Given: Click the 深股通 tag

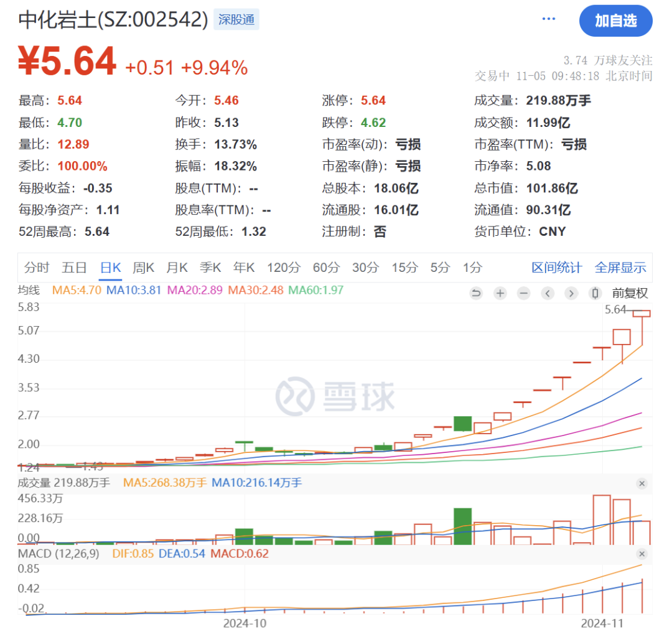Looking at the screenshot, I should (x=236, y=20).
